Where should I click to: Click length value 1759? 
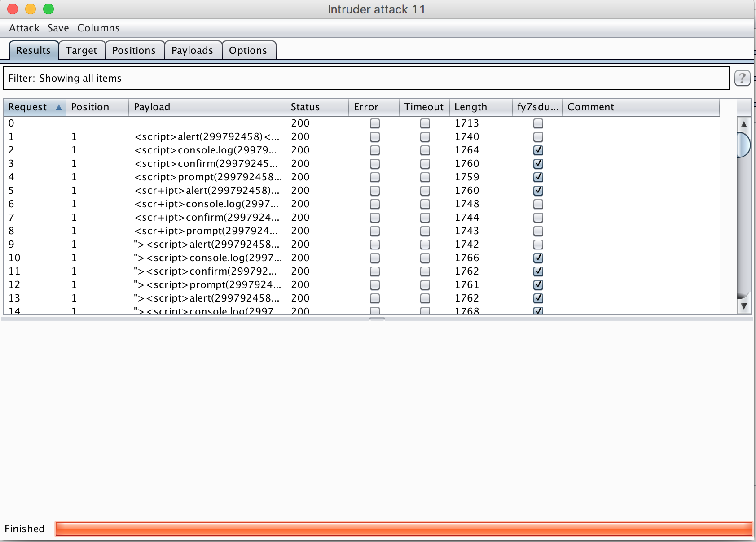467,177
